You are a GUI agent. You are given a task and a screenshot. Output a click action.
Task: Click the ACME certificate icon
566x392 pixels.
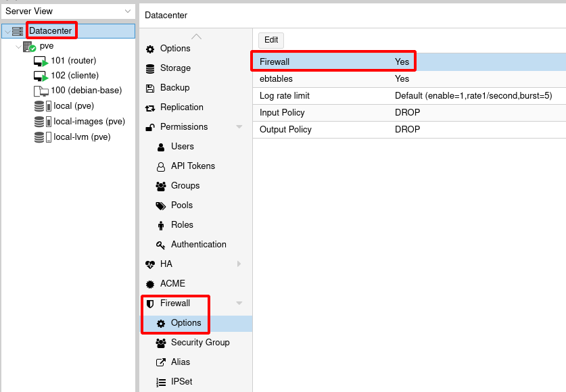[150, 284]
